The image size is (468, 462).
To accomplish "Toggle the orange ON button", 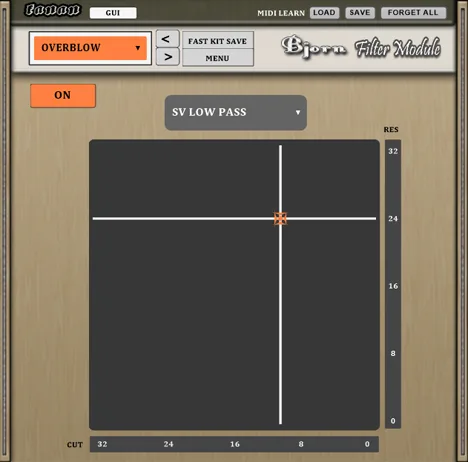I will (63, 96).
